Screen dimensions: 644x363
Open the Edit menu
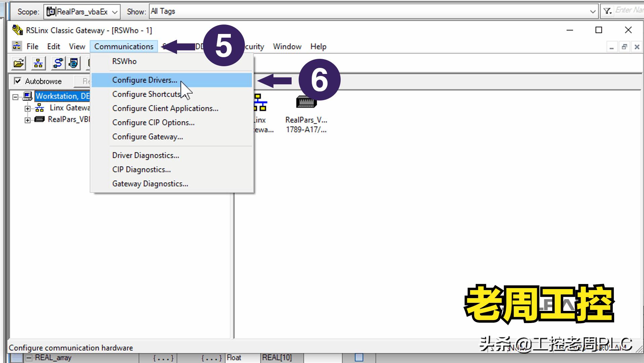click(x=54, y=46)
